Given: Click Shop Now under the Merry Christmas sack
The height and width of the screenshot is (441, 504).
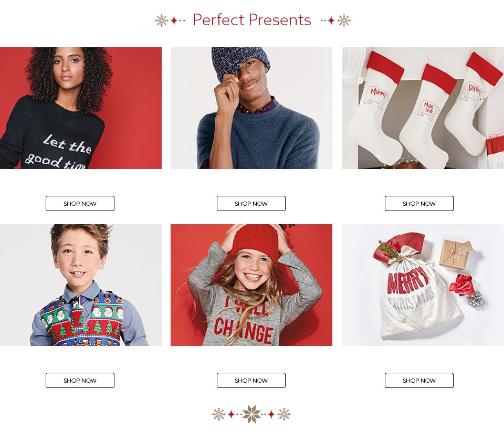Looking at the screenshot, I should 419,380.
